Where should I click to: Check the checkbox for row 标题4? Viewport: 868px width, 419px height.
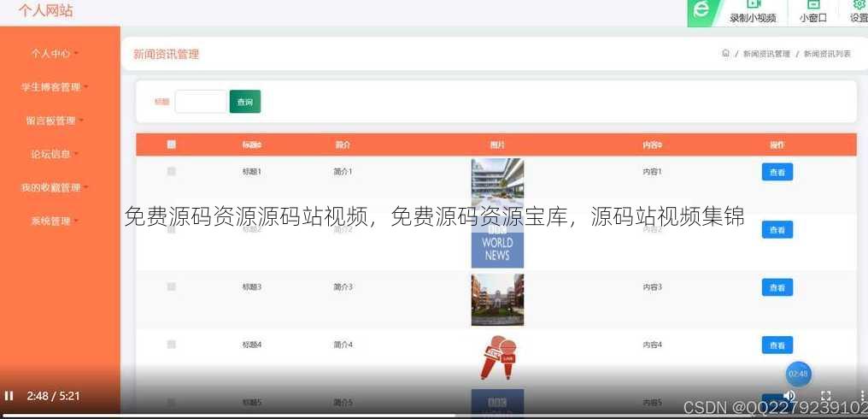click(x=172, y=344)
